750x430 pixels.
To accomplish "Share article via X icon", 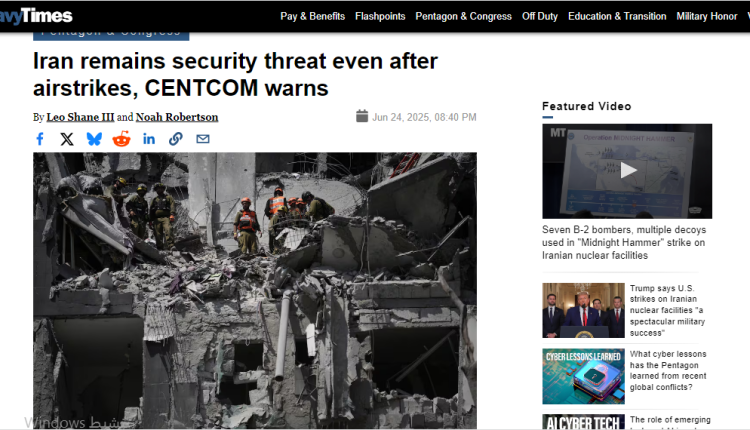I will [67, 139].
